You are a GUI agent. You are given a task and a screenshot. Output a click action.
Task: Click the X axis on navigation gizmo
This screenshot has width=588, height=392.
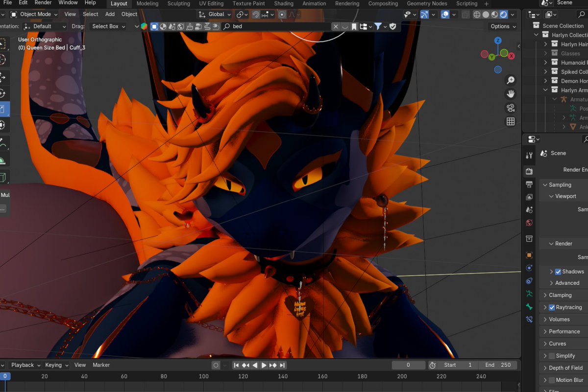coord(511,56)
